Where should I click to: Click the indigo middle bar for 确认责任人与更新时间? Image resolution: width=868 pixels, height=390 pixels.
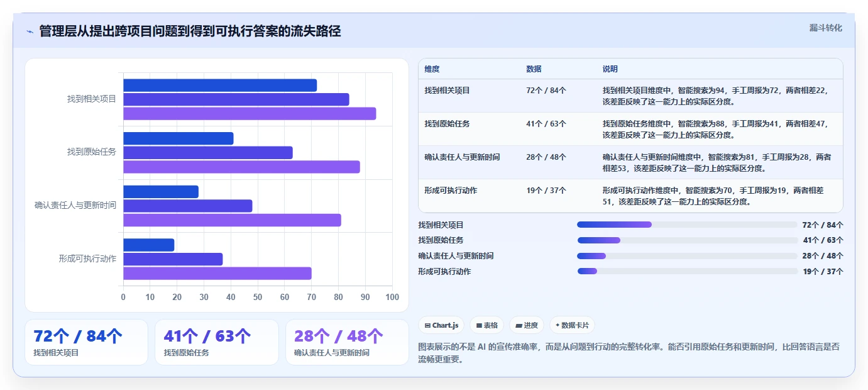(x=188, y=206)
